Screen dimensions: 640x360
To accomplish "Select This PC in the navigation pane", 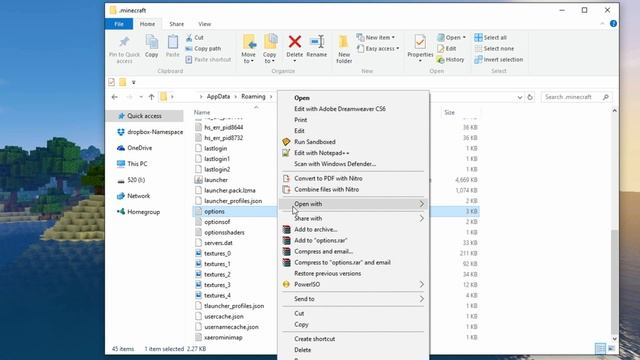I will tap(137, 164).
